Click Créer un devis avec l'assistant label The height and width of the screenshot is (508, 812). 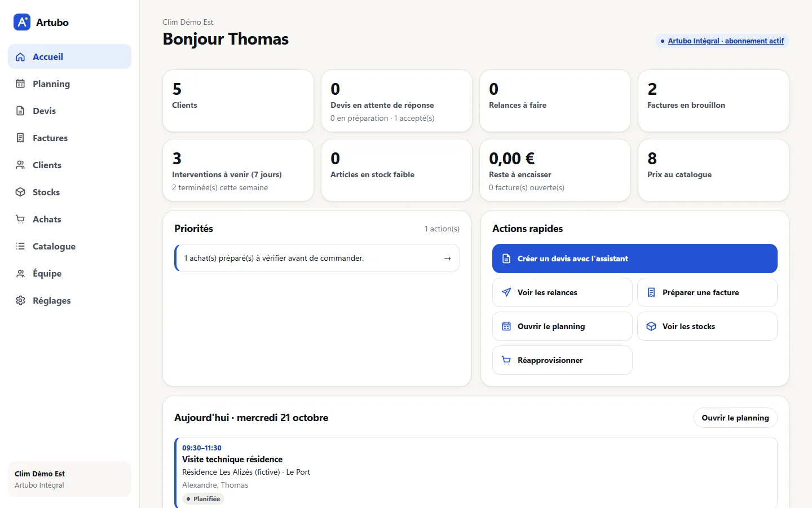(573, 259)
